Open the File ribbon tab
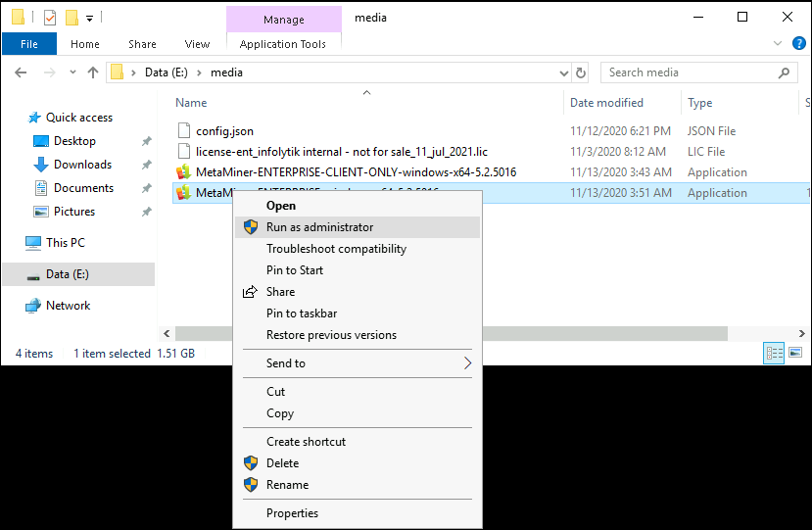Viewport: 812px width, 530px height. (29, 44)
